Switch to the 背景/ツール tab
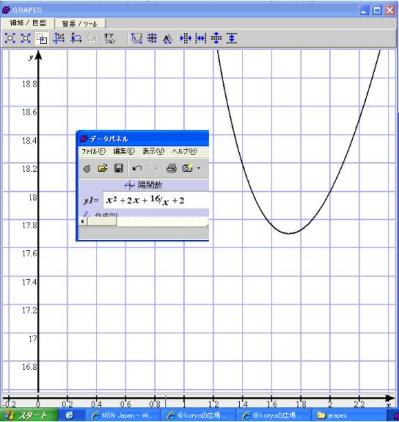The image size is (399, 422). pyautogui.click(x=80, y=24)
